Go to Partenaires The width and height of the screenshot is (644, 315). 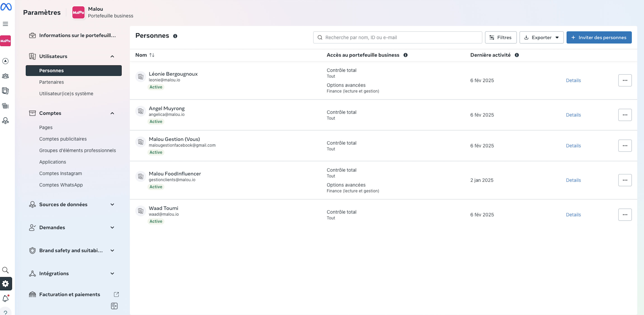pos(52,82)
